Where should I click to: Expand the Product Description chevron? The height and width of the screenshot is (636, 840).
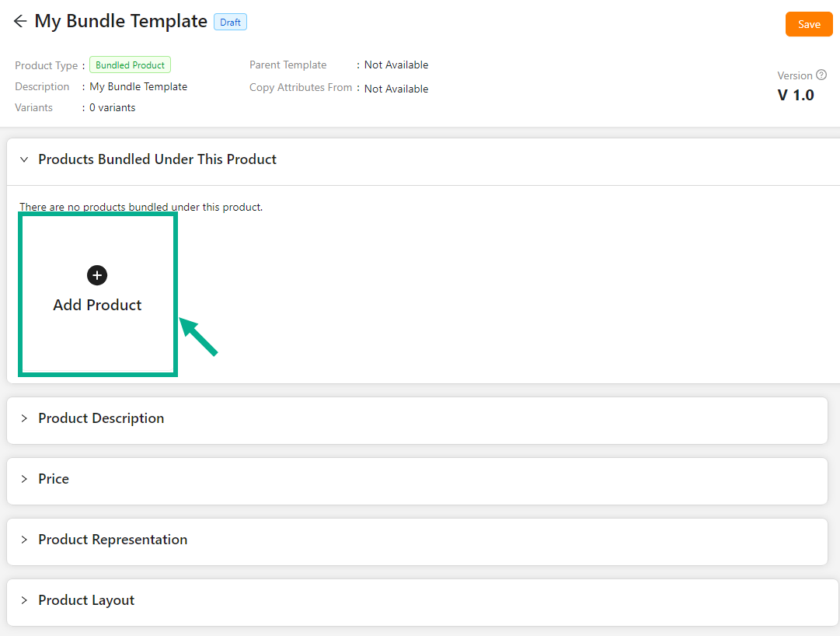tap(24, 418)
